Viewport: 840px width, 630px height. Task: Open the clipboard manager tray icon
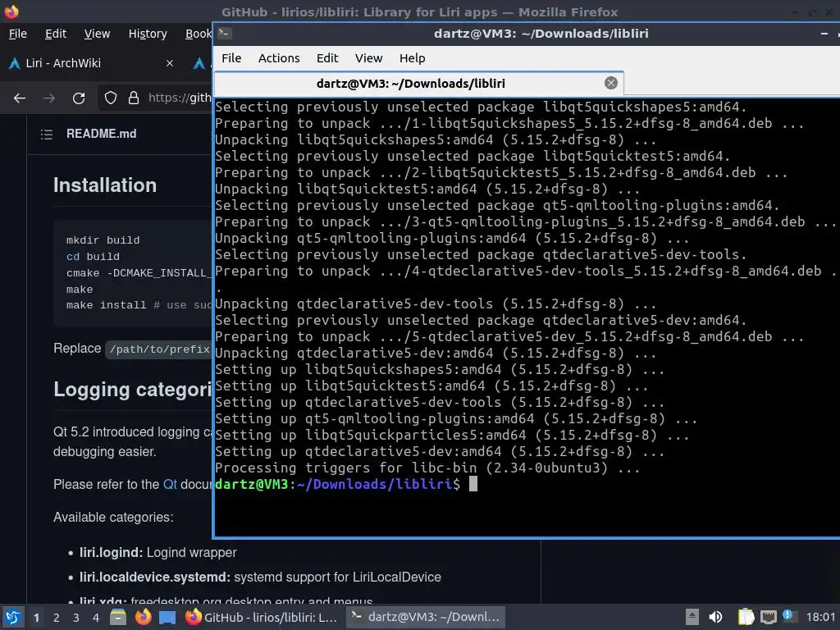pyautogui.click(x=746, y=617)
